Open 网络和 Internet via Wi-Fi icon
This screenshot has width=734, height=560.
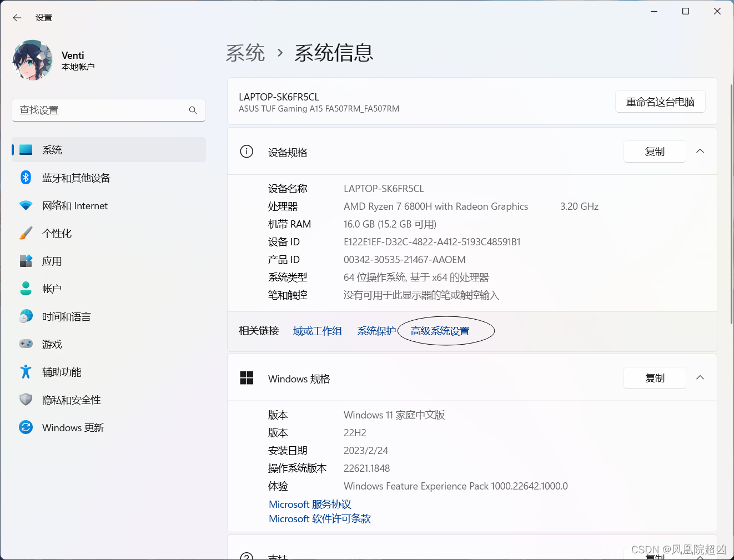pyautogui.click(x=26, y=205)
